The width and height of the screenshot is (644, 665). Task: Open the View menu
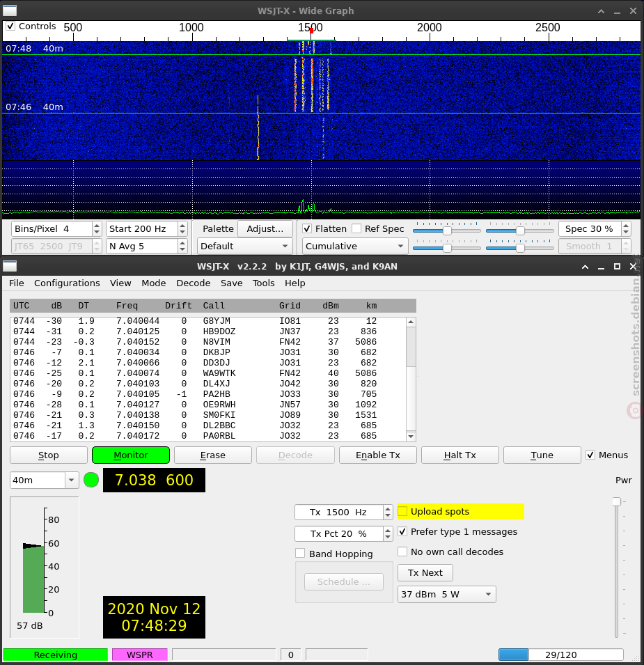point(120,283)
